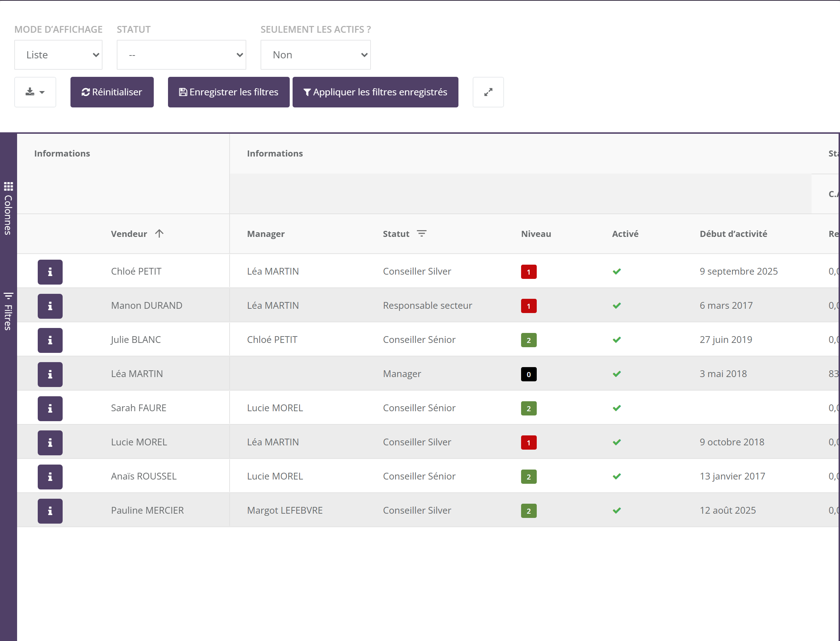Select vendor name Sarah FAURE
840x641 pixels.
pos(138,408)
